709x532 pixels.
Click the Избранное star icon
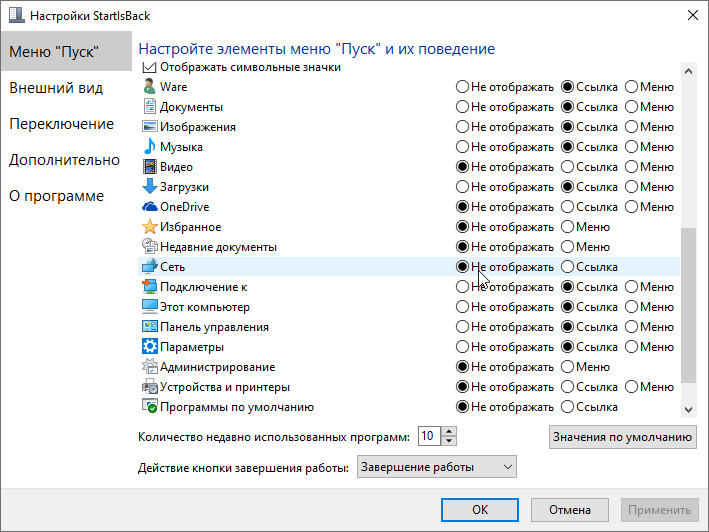click(150, 227)
